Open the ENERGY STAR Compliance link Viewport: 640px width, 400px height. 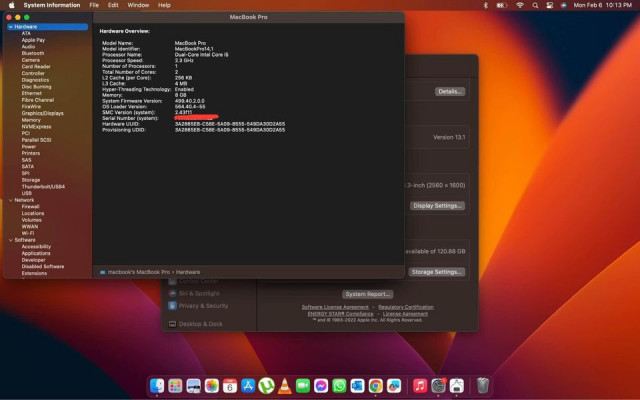tap(340, 314)
